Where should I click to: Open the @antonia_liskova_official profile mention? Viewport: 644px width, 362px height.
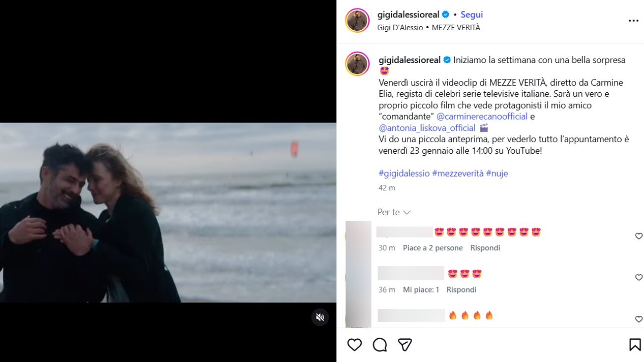tap(427, 128)
